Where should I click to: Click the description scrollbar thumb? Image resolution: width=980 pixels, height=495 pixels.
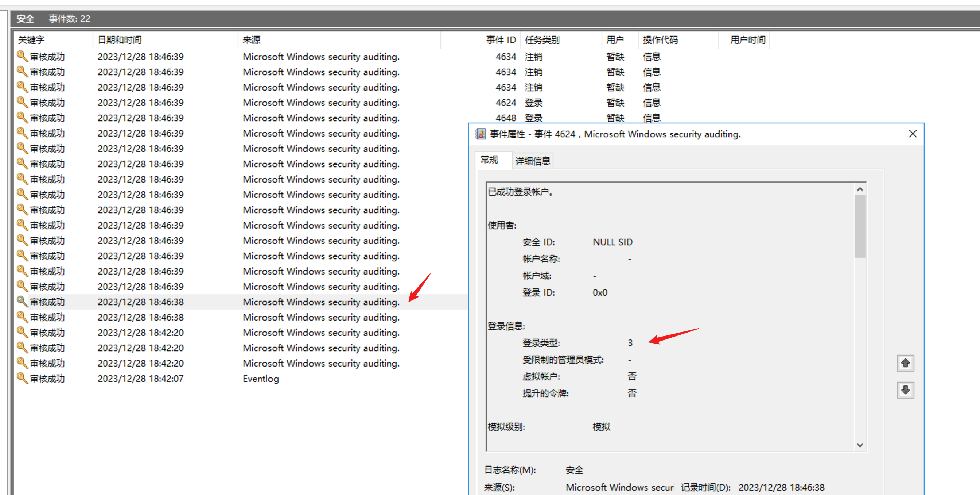(859, 227)
